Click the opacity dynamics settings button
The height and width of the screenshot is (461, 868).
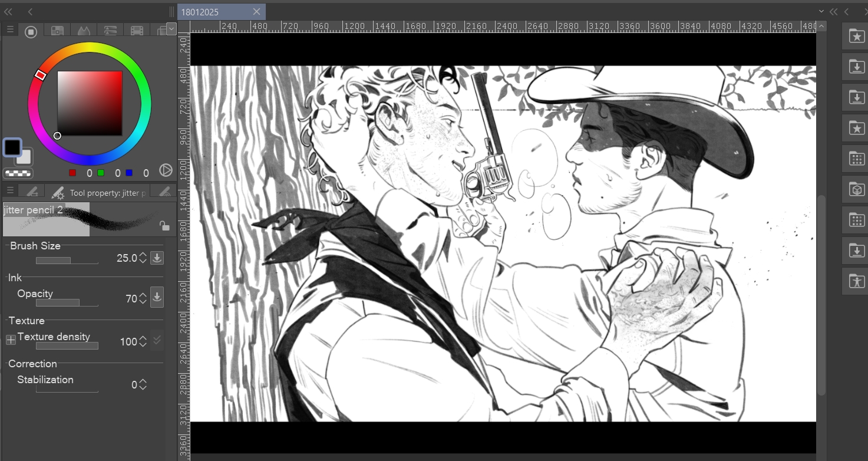pos(157,298)
